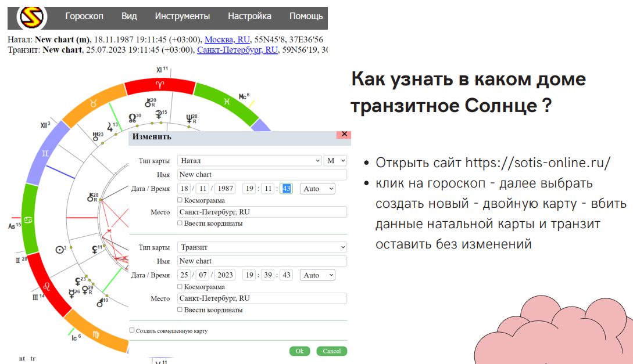This screenshot has height=364, width=633.
Task: Open the Гороскоп menu
Action: pos(84,16)
